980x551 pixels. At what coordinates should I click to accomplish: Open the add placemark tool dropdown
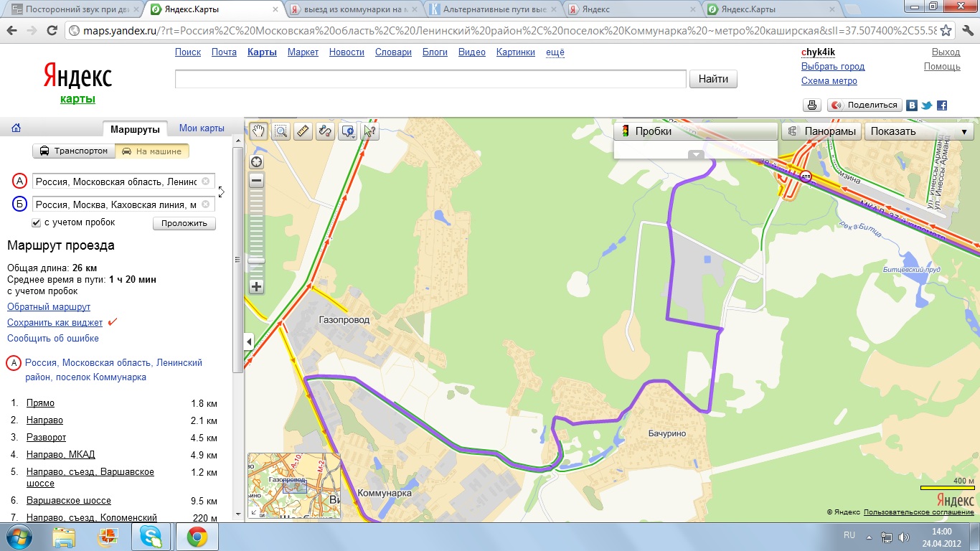(x=348, y=131)
